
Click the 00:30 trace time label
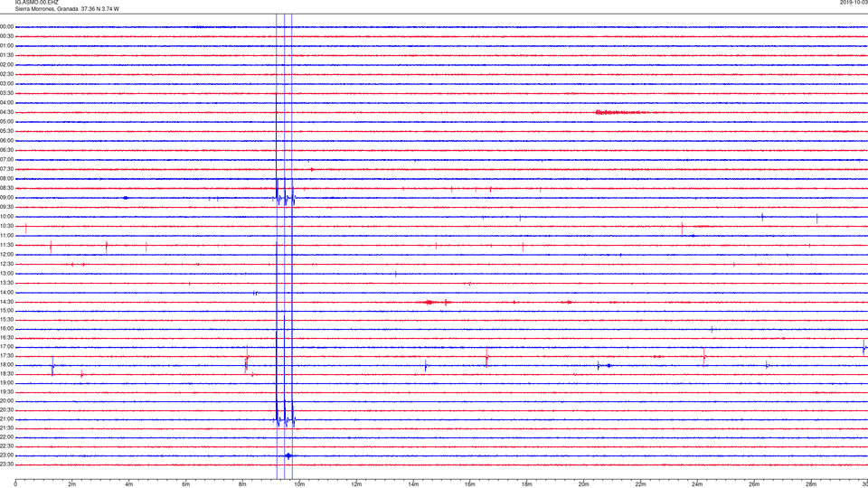(7, 36)
